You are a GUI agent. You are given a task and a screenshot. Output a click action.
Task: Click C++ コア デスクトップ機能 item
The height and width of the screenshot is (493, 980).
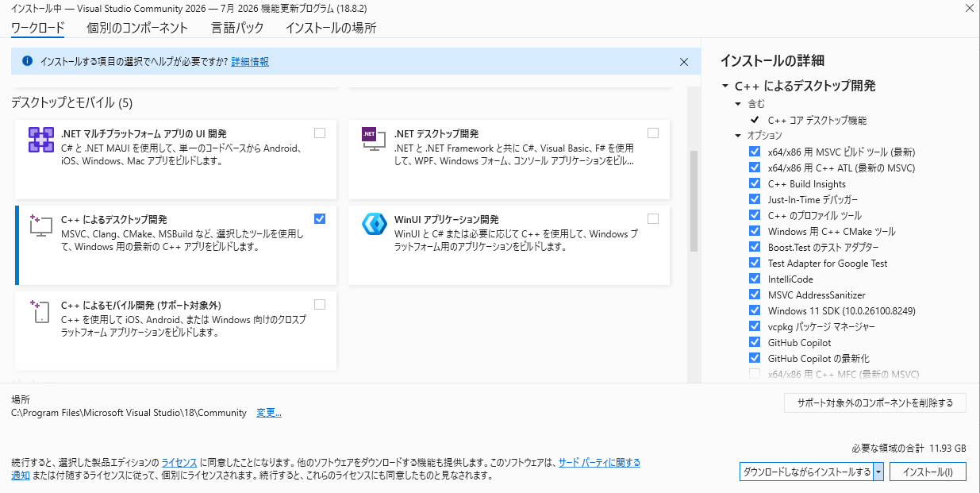pos(817,120)
